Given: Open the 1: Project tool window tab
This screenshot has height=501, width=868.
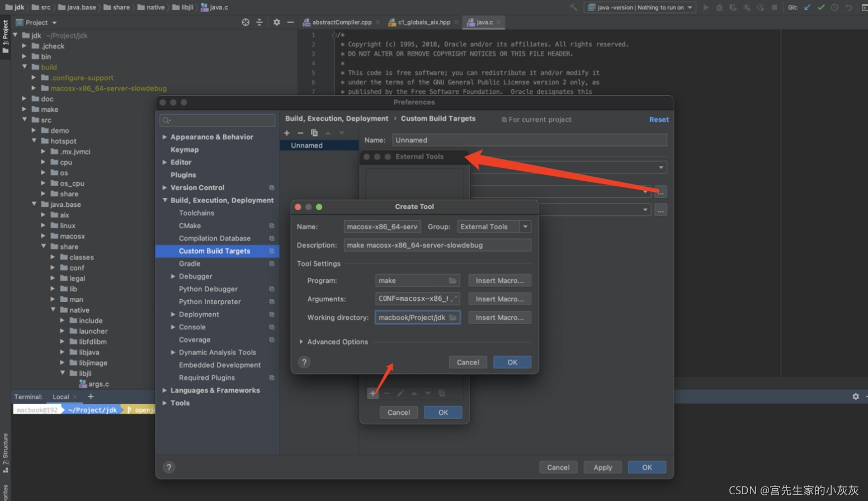Looking at the screenshot, I should click(6, 37).
